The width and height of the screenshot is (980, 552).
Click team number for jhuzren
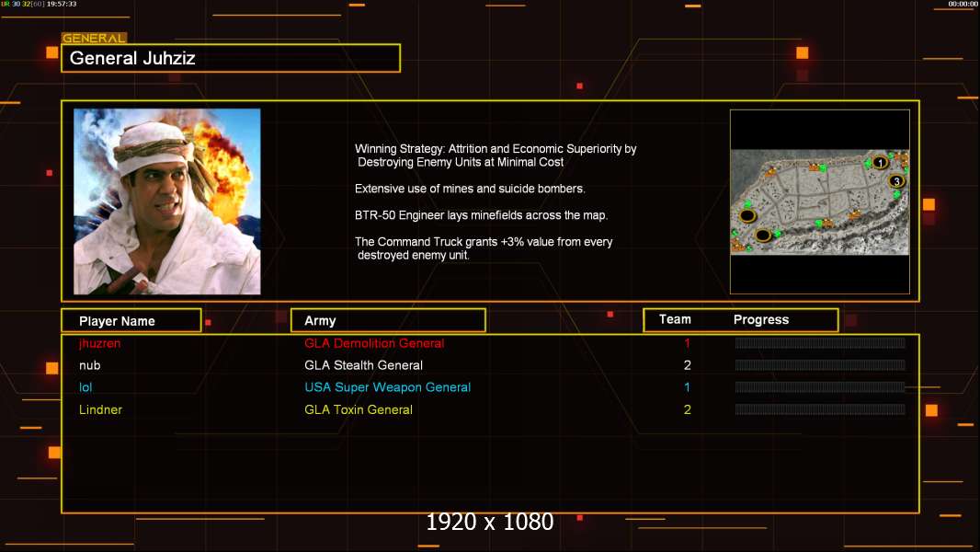tap(687, 343)
